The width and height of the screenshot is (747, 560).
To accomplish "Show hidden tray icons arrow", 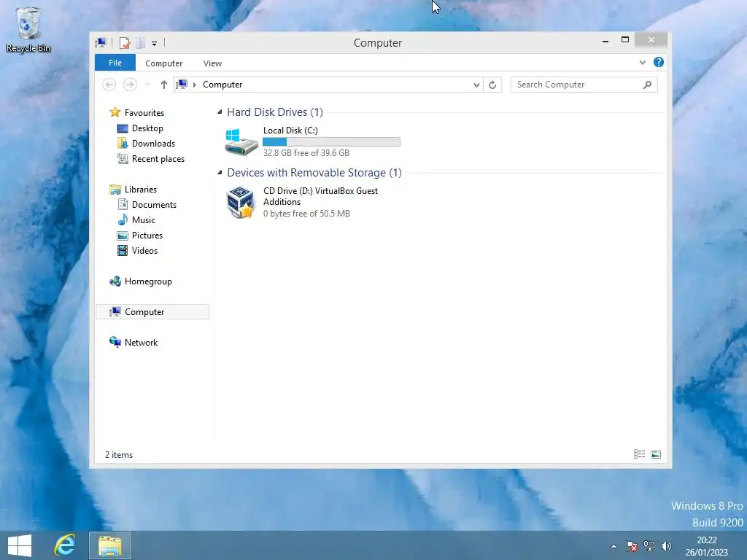I will pos(614,546).
